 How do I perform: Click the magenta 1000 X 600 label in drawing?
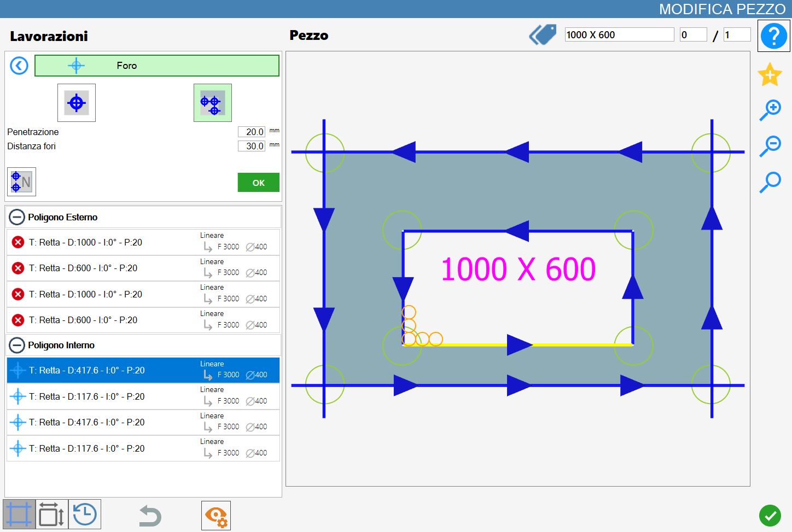tap(518, 269)
